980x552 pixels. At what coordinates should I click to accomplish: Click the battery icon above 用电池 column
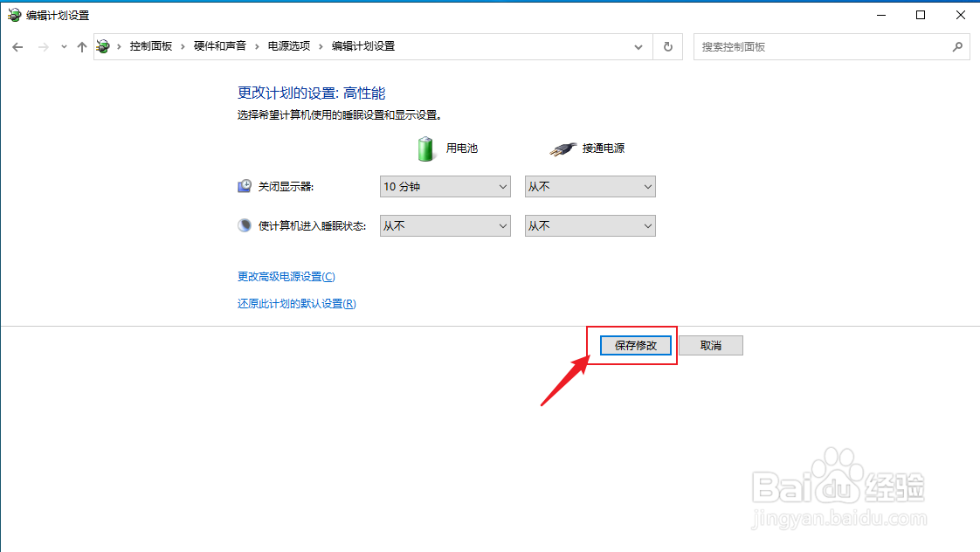[425, 148]
